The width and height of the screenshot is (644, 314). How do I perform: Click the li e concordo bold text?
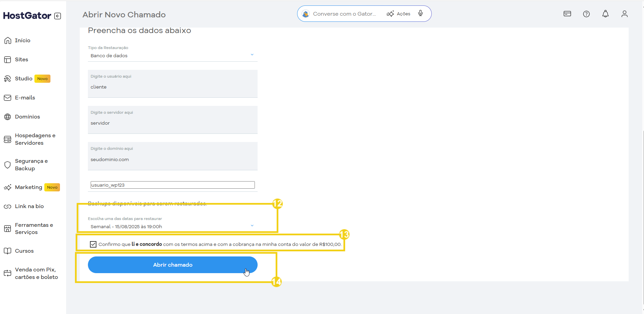[x=147, y=244]
